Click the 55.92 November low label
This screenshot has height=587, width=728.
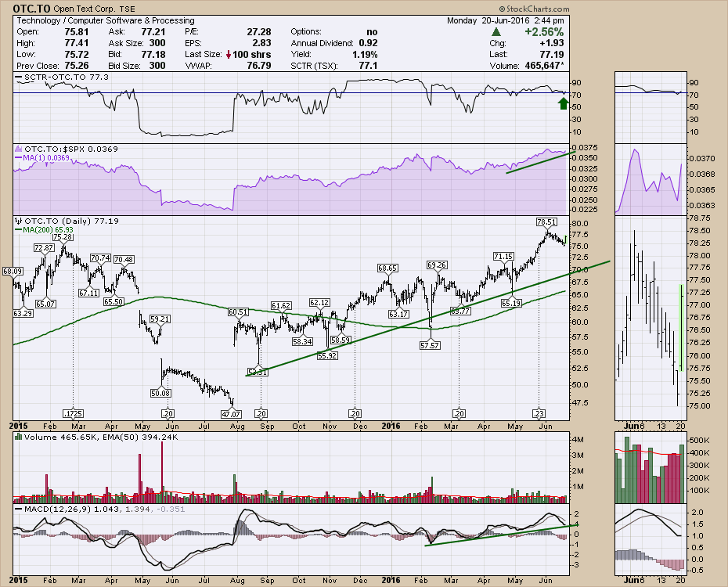click(327, 356)
